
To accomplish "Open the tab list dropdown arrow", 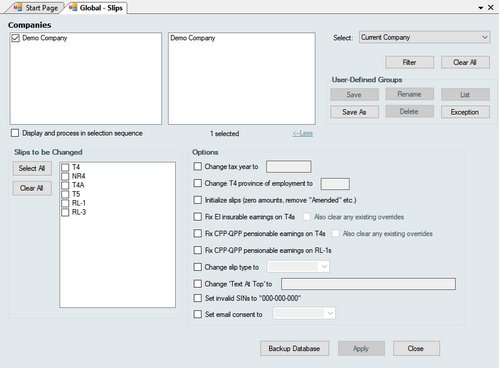I will [x=481, y=8].
